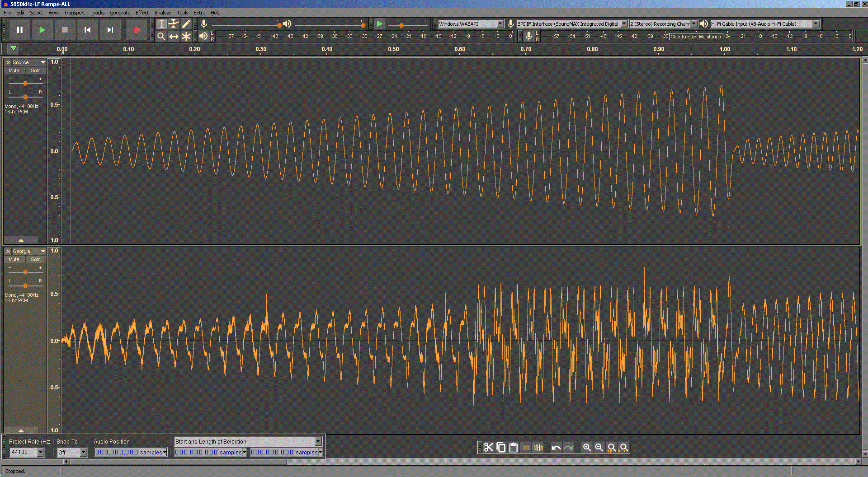Select the Envelope tool
The image size is (868, 477).
tap(174, 24)
